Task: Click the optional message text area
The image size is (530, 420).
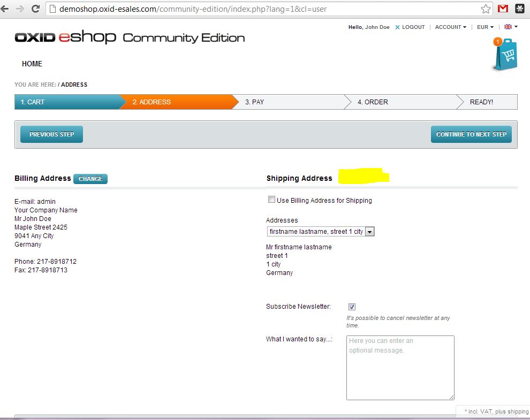Action: coord(400,368)
